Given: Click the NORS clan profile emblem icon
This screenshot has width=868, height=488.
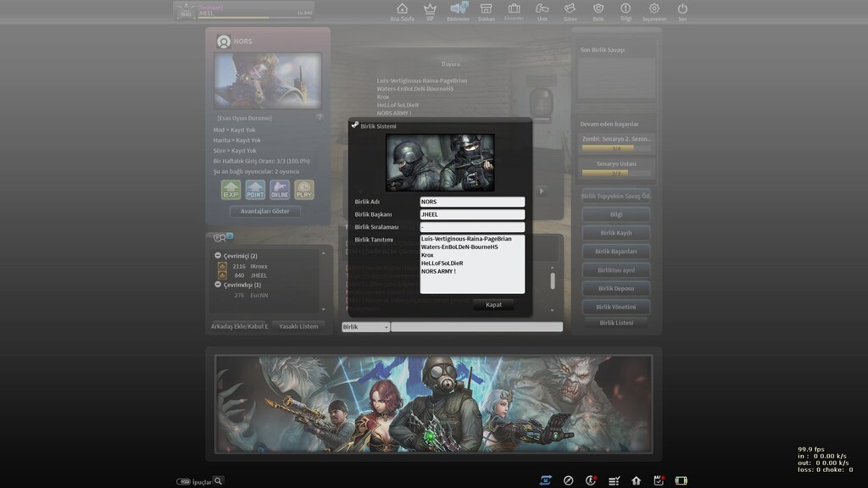Looking at the screenshot, I should click(224, 42).
